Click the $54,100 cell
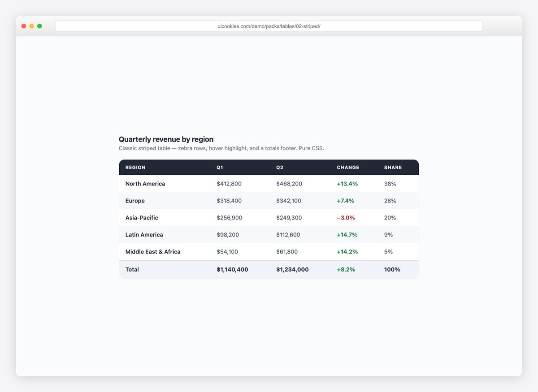This screenshot has height=392, width=538. pos(227,252)
